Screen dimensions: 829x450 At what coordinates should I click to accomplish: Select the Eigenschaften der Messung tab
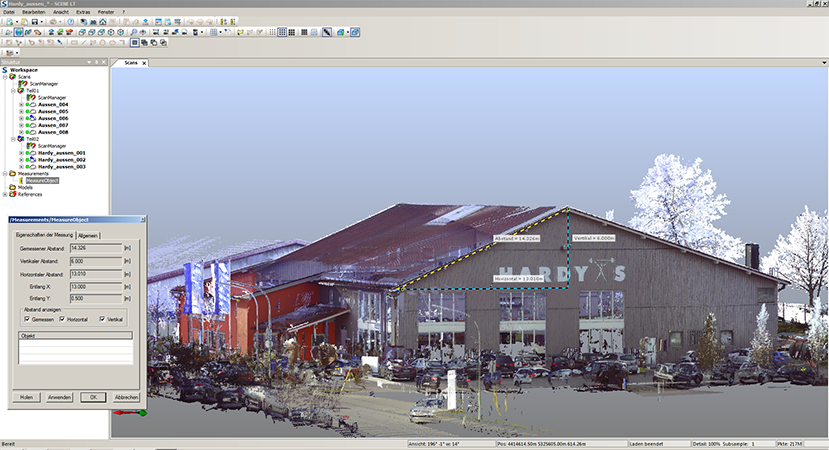tap(44, 235)
